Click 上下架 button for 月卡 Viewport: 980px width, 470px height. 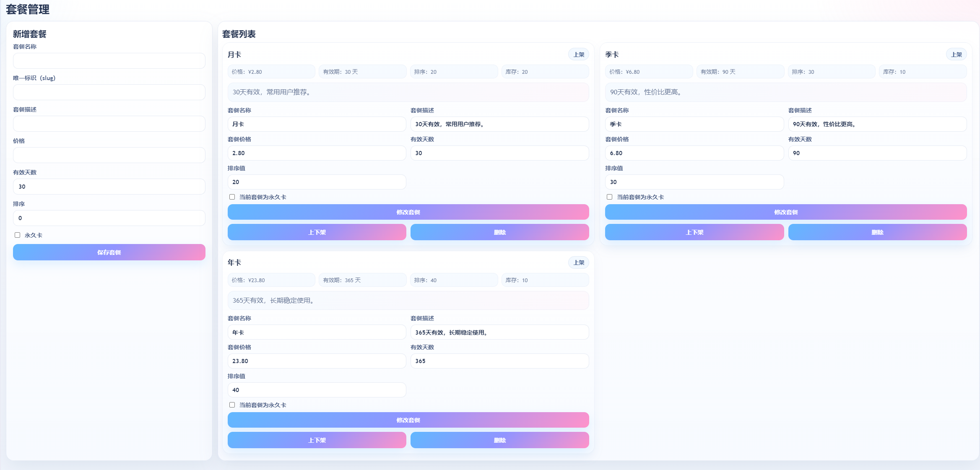pos(317,232)
